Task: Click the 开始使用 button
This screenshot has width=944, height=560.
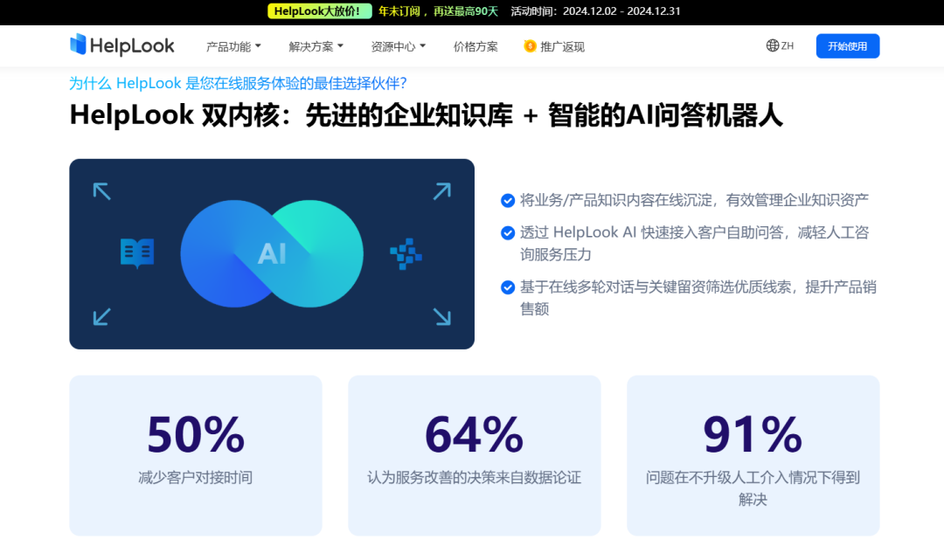Action: click(847, 46)
